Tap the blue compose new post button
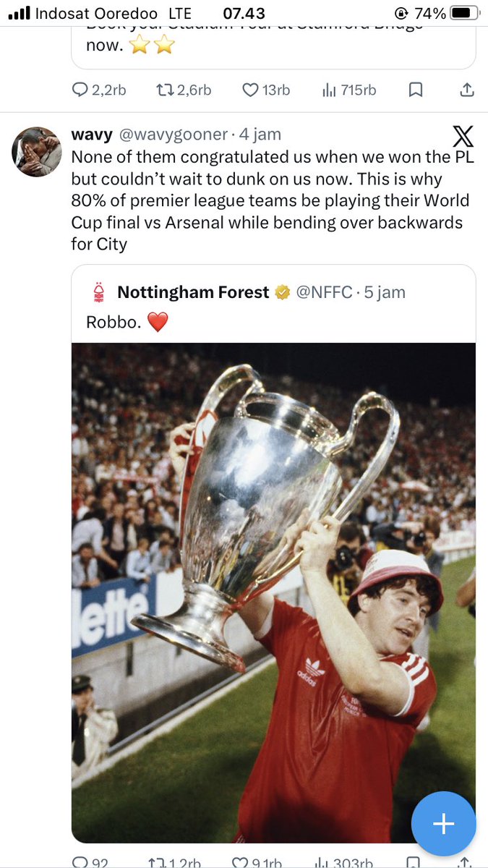The width and height of the screenshot is (488, 868). pos(443,824)
